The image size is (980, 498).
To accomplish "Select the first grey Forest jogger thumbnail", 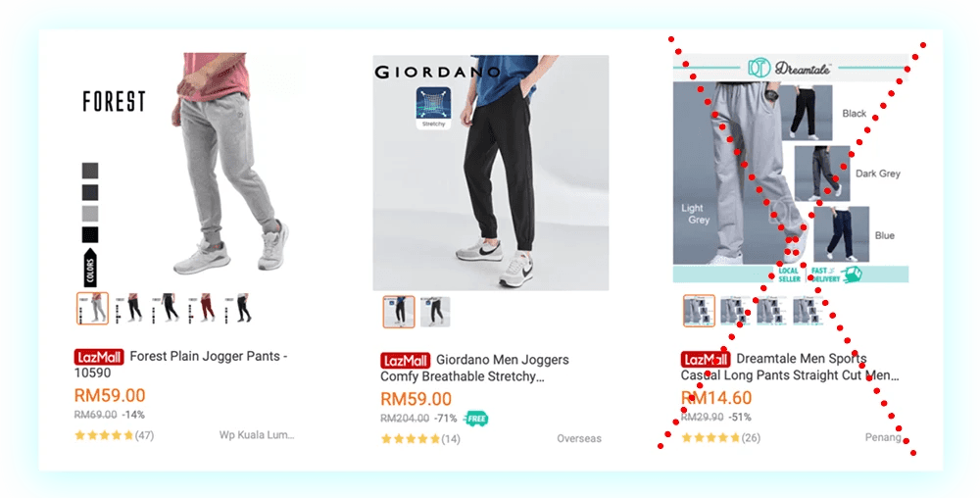I will click(x=92, y=309).
